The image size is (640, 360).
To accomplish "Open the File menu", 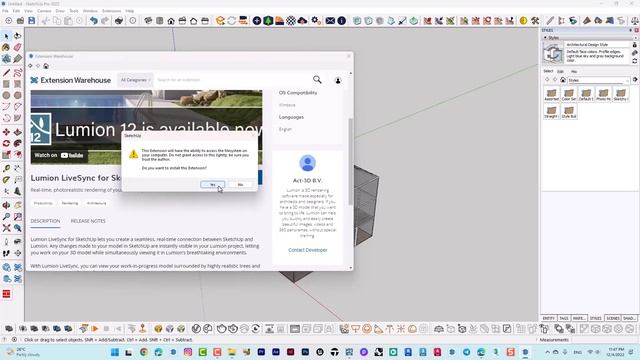I will point(5,11).
